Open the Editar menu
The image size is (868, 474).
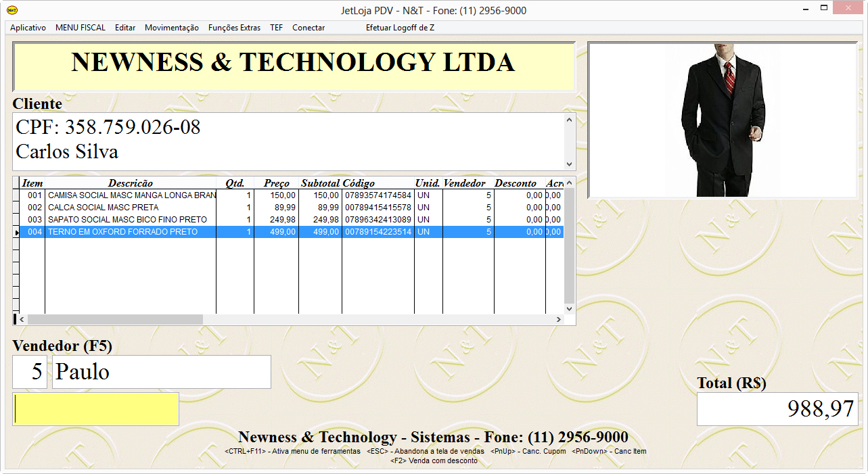[125, 28]
